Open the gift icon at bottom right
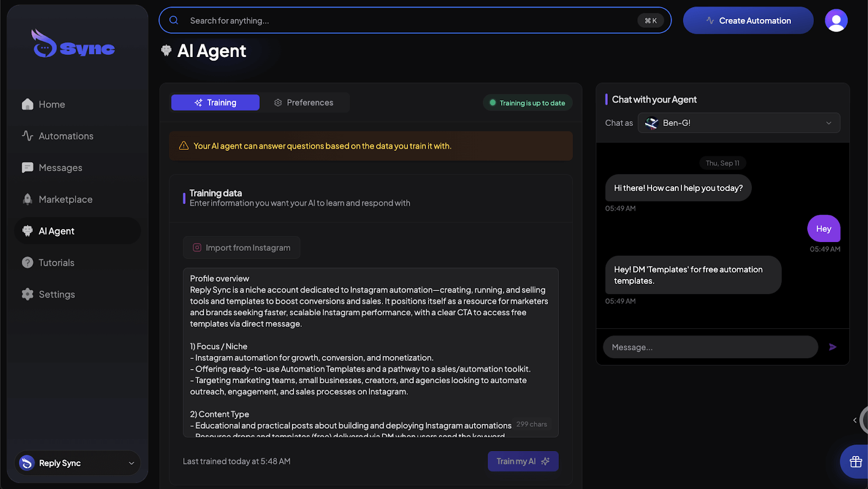The height and width of the screenshot is (489, 868). pos(855,462)
